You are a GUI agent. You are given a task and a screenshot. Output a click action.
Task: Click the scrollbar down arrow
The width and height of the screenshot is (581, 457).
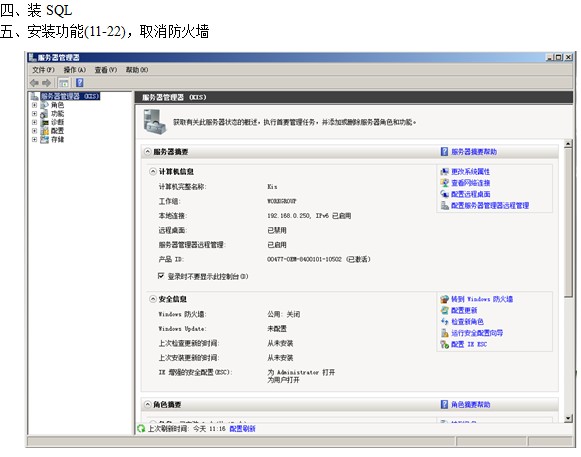[x=568, y=418]
